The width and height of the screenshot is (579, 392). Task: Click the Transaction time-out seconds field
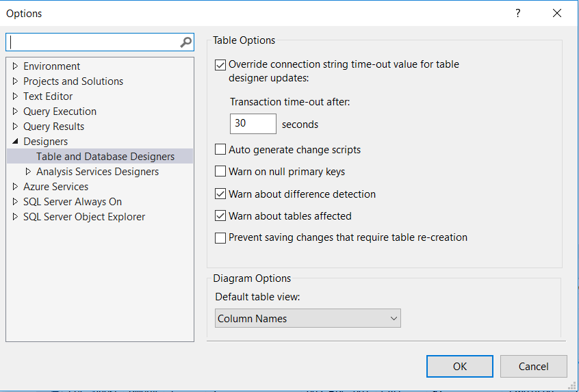point(253,124)
